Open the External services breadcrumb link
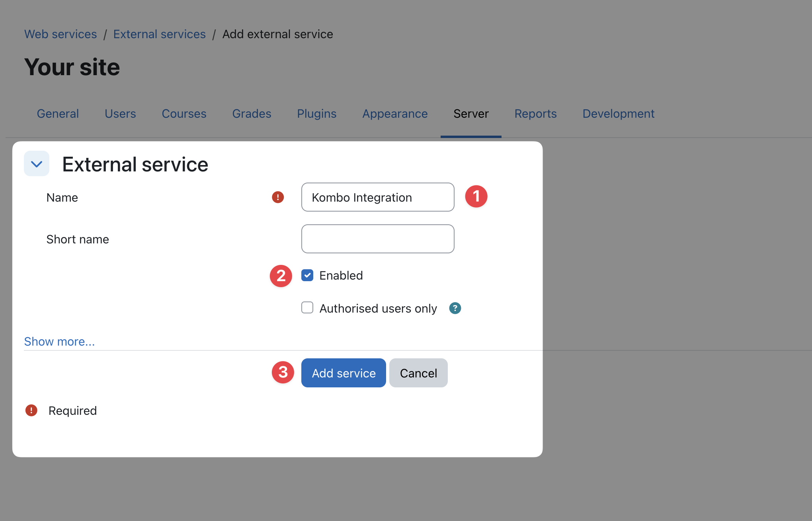The height and width of the screenshot is (521, 812). pos(159,34)
